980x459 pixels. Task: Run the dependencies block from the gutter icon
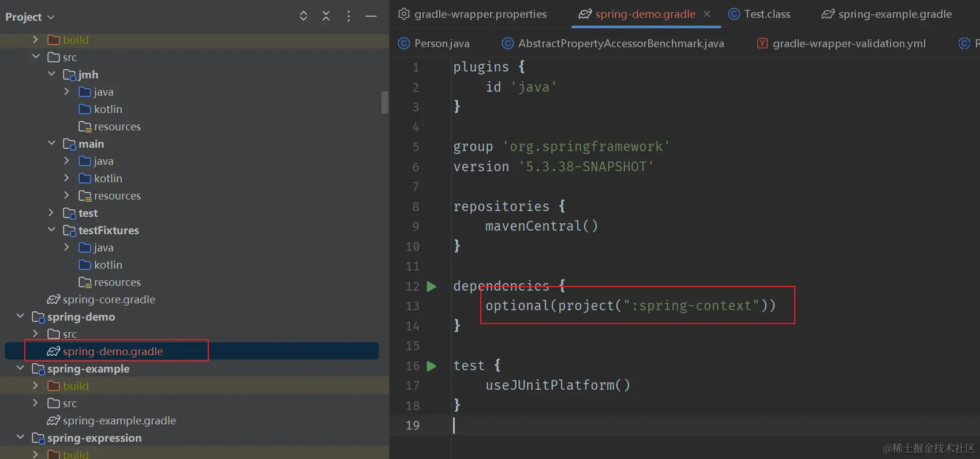point(431,287)
